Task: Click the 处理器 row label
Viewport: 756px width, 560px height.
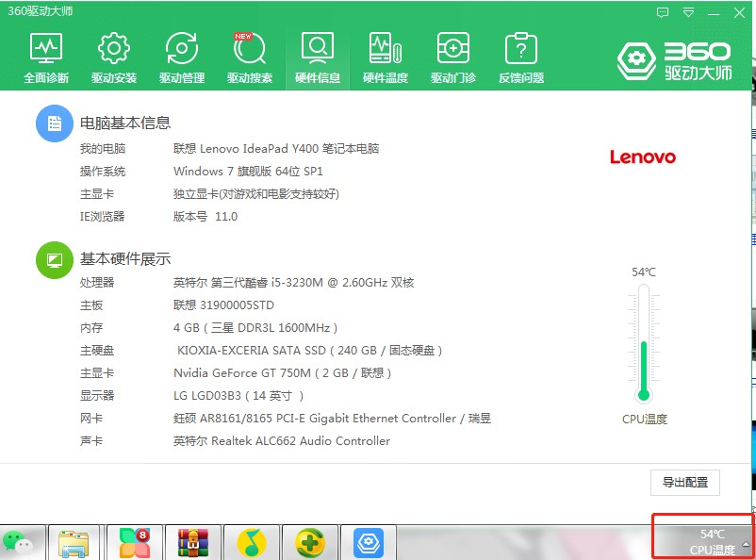Action: click(x=97, y=283)
